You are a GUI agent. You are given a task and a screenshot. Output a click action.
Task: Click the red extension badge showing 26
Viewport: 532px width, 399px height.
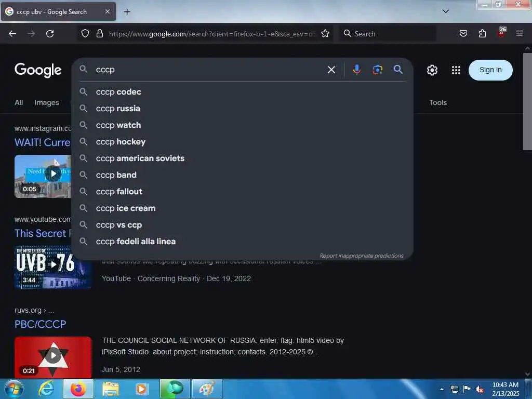pos(501,33)
